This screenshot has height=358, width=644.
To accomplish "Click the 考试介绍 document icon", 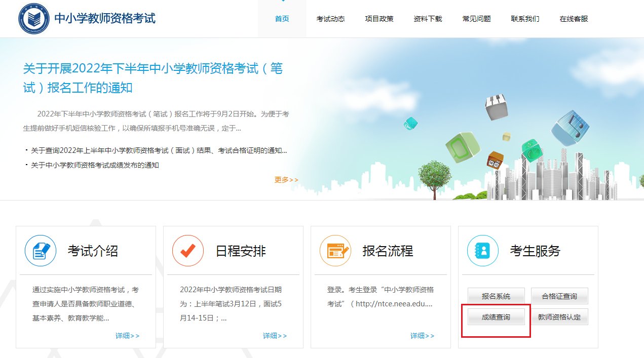I will pyautogui.click(x=41, y=251).
